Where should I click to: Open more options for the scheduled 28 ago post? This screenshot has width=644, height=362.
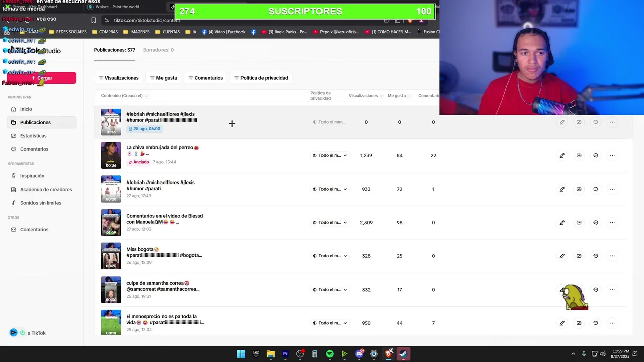pos(612,122)
